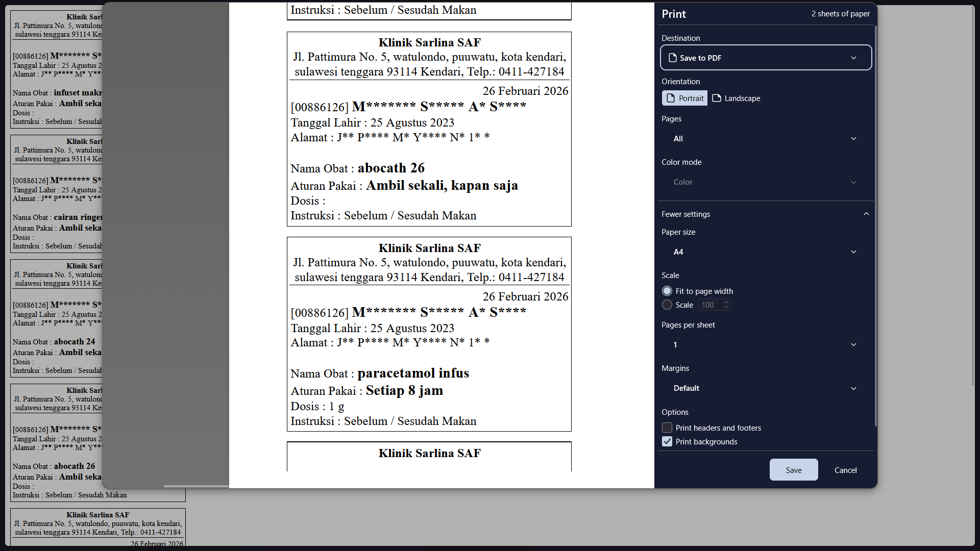The width and height of the screenshot is (980, 551).
Task: Open the Color mode dropdown
Action: (x=766, y=182)
